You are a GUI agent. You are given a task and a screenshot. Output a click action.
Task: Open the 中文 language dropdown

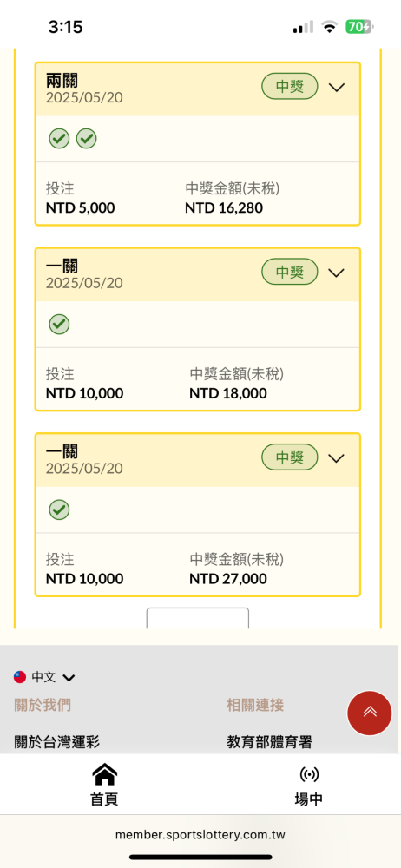pyautogui.click(x=53, y=676)
